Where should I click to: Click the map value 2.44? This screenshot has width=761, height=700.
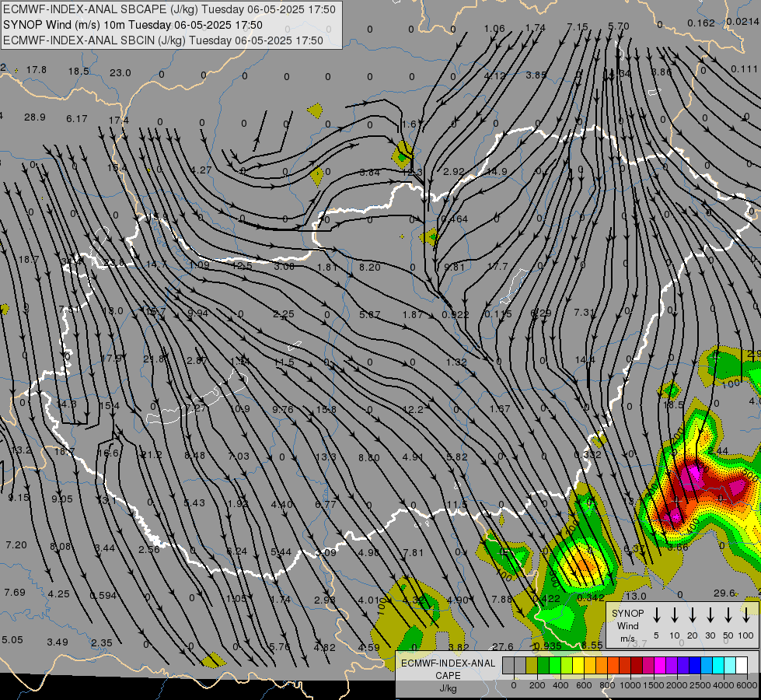tap(717, 451)
